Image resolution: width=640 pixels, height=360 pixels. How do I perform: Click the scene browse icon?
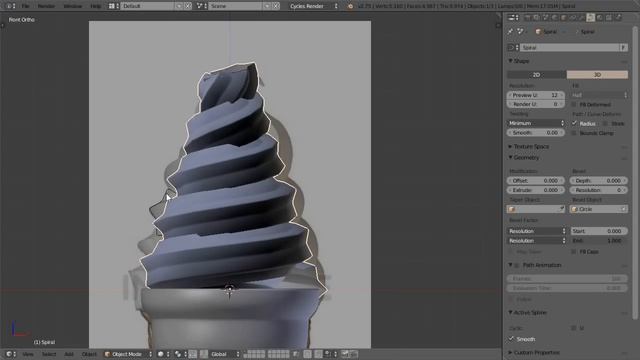click(x=202, y=6)
